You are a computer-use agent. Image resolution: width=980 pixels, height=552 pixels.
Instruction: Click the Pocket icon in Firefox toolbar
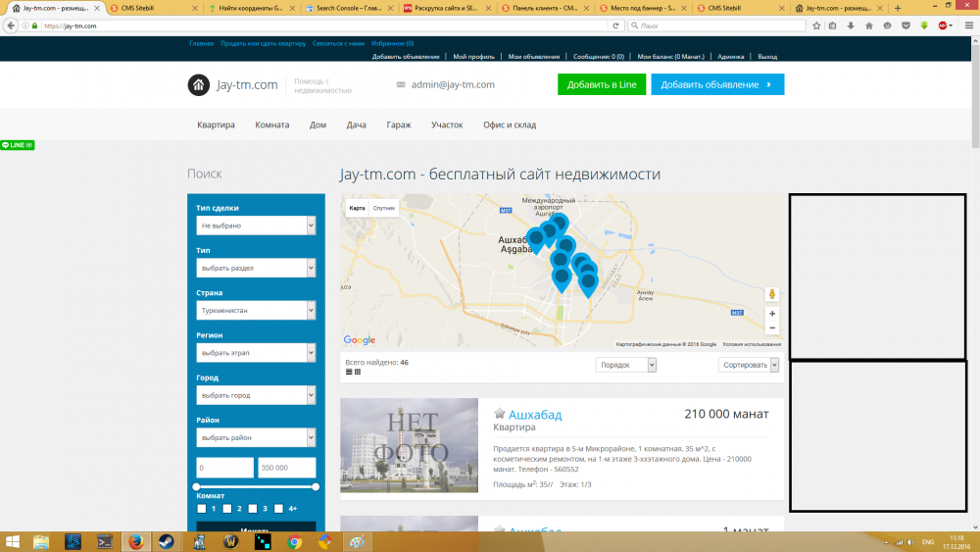click(x=906, y=25)
